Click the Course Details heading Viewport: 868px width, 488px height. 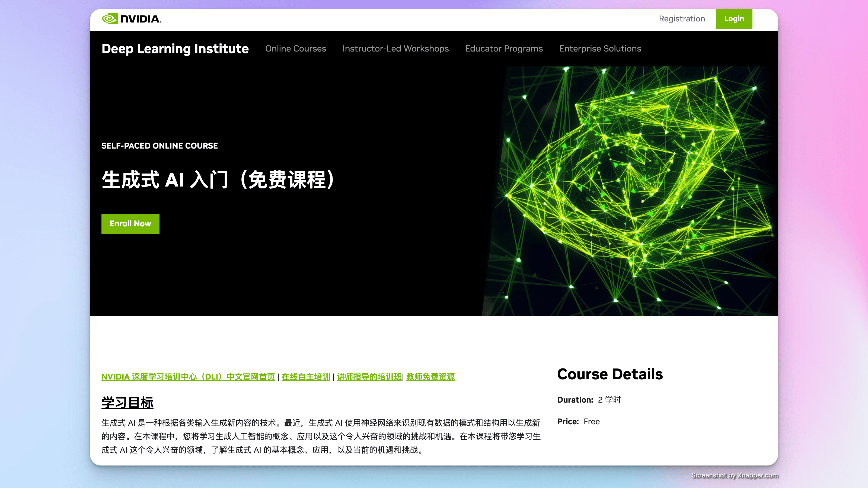[x=610, y=374]
